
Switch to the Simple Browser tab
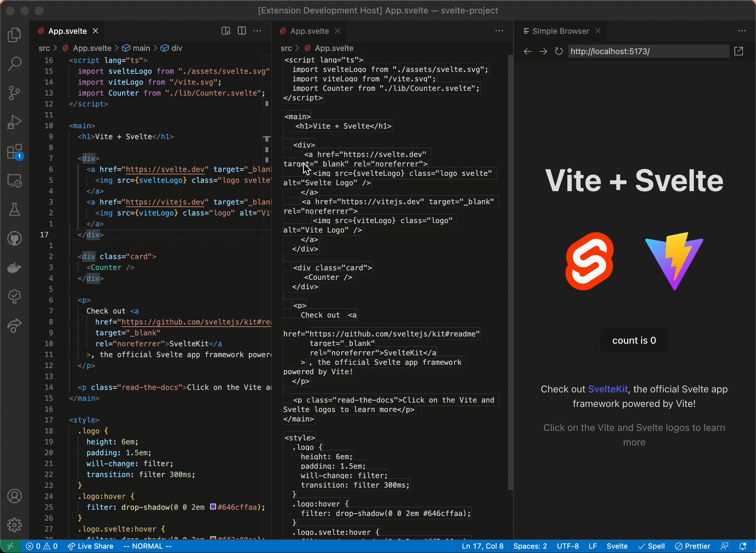(560, 31)
